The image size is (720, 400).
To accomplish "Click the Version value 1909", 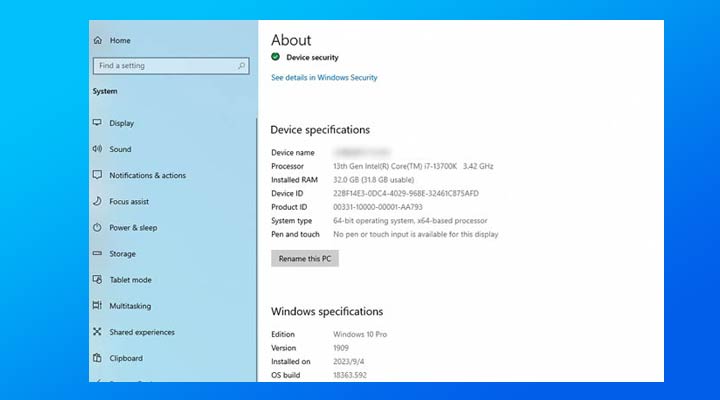I will (x=341, y=348).
